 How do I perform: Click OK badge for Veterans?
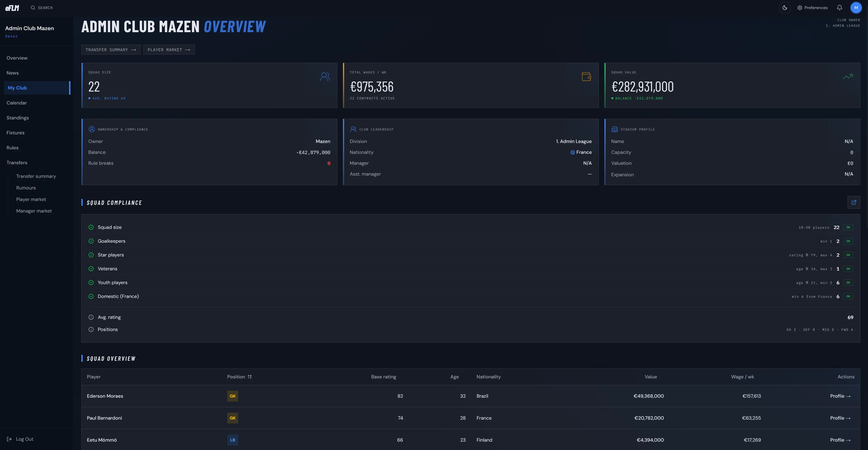(x=848, y=269)
